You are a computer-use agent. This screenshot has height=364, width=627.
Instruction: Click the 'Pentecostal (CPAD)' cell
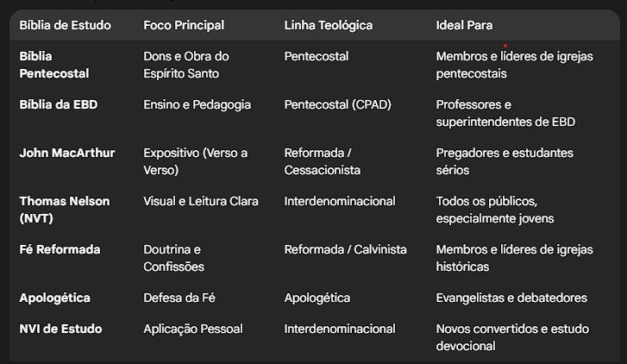[x=338, y=104]
